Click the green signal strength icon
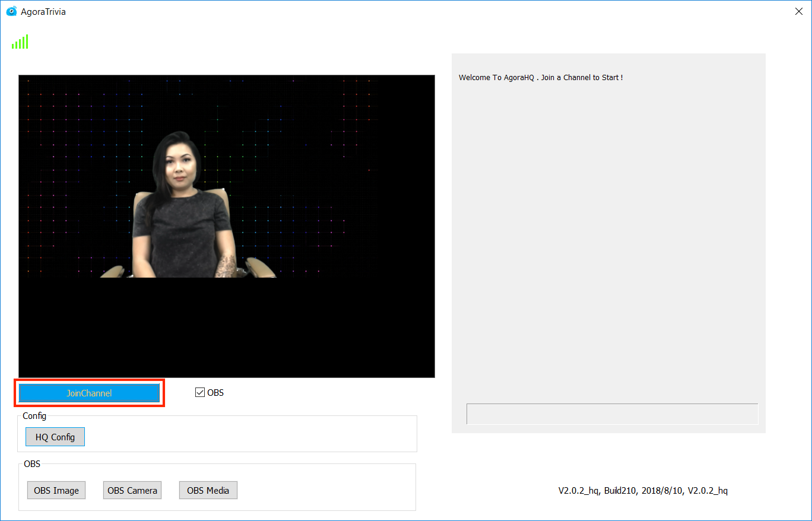Viewport: 812px width, 521px height. (x=20, y=42)
